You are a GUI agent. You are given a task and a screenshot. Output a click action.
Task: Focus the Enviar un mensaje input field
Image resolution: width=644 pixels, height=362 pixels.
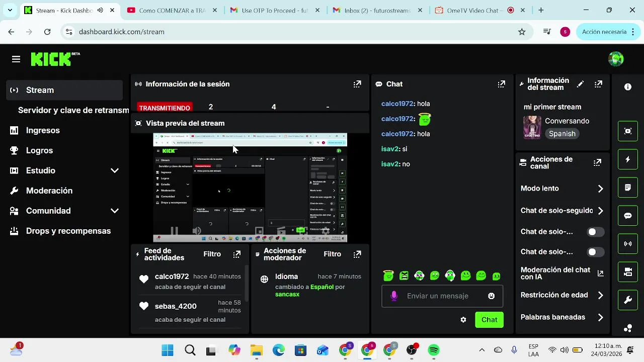pyautogui.click(x=442, y=296)
